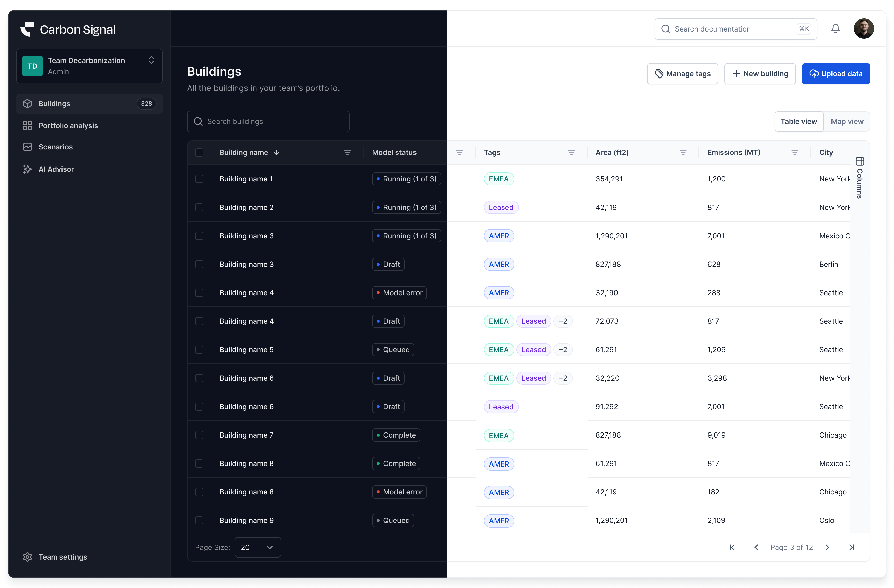Click the Manage tags button
894x588 pixels.
tap(682, 74)
